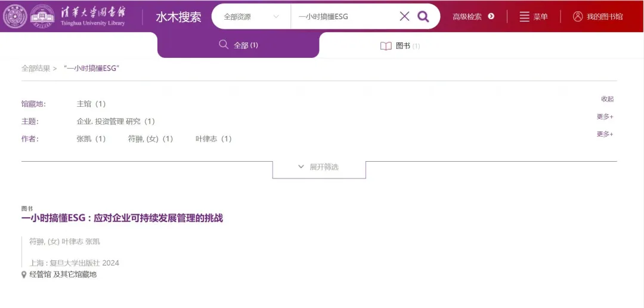The width and height of the screenshot is (644, 308).
Task: Click the search input containing 一小时搞懂ESG
Action: pos(345,17)
